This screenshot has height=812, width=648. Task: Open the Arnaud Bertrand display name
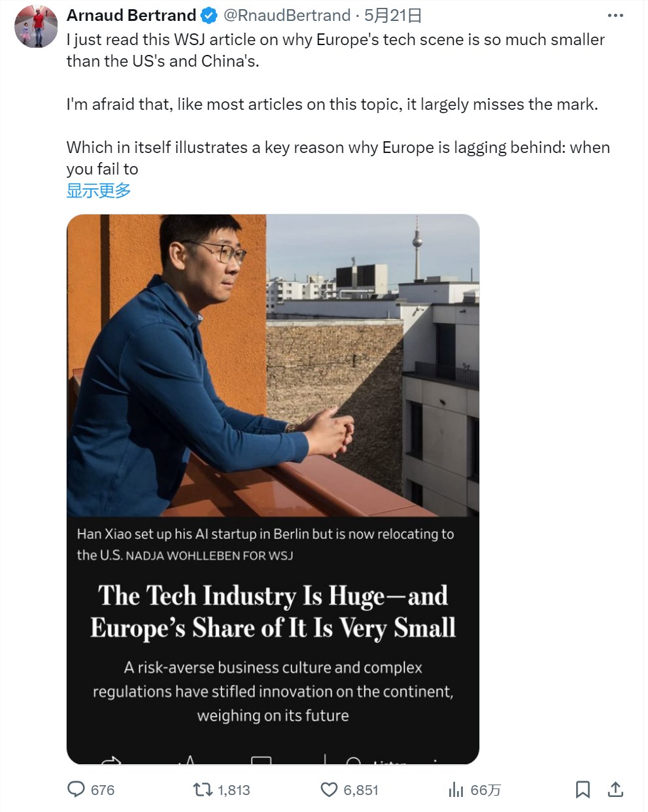(x=131, y=15)
